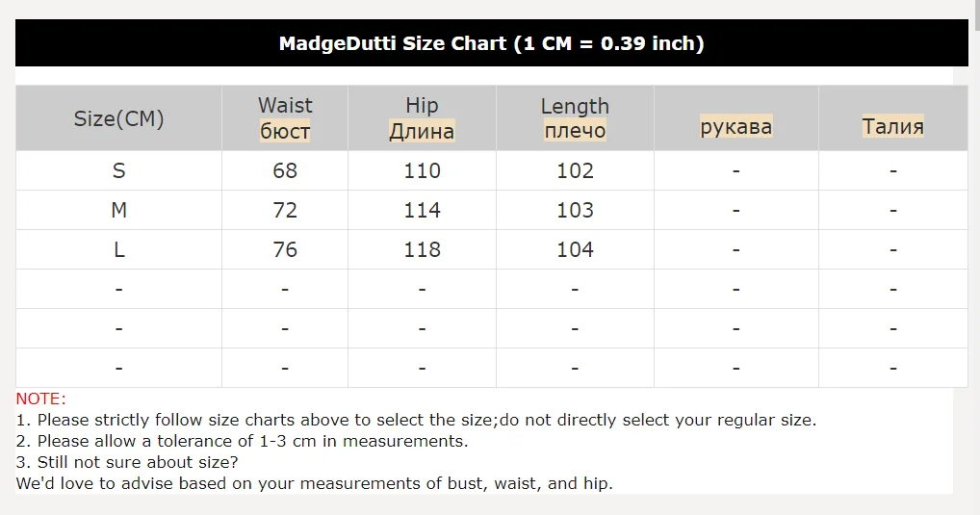Select the Hip column header text

(422, 105)
